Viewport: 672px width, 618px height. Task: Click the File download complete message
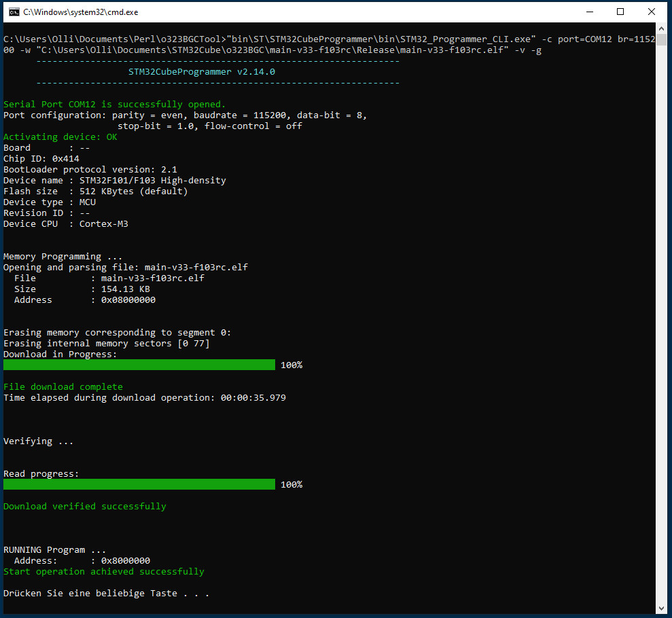(x=63, y=387)
